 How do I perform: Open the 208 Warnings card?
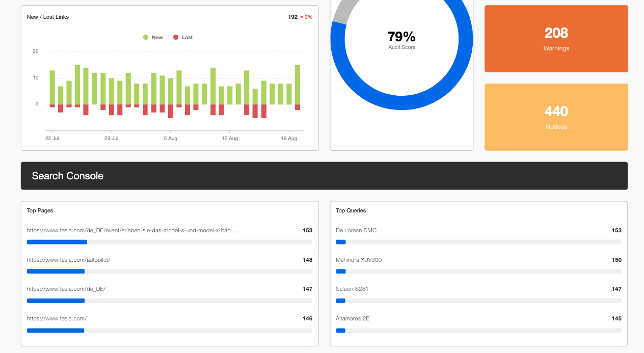(x=556, y=39)
